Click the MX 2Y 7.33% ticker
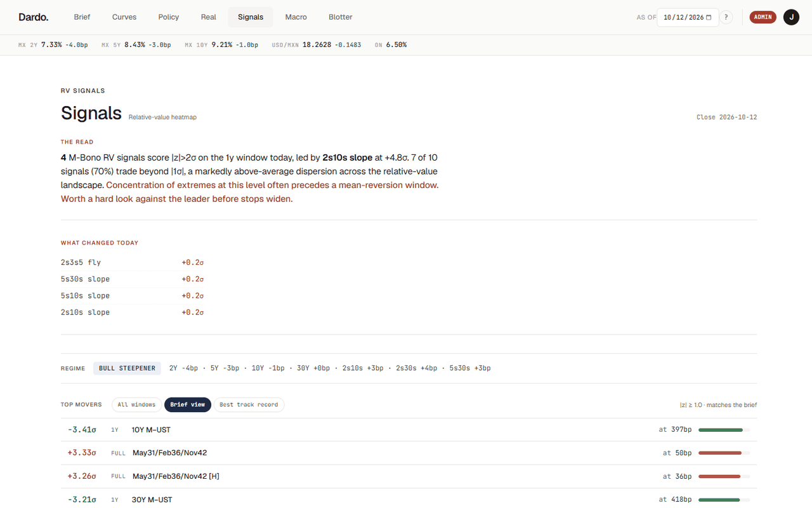Screen dimensions: 812x508 pos(53,45)
